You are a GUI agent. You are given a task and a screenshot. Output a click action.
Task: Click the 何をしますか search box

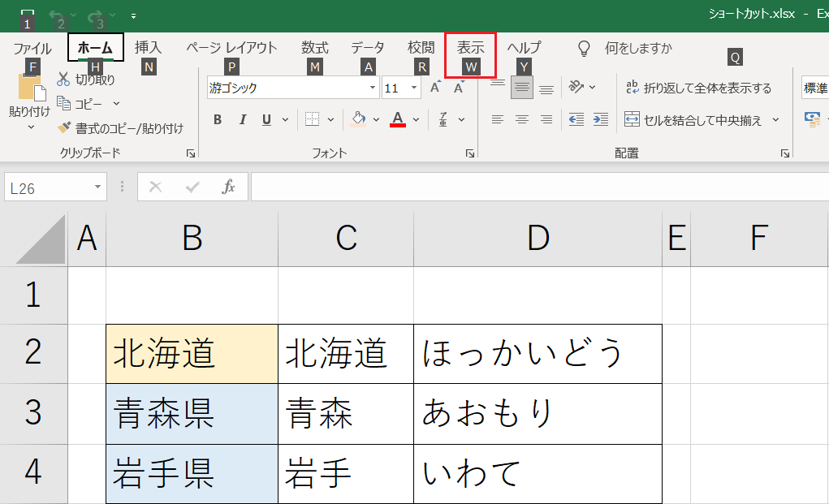638,49
